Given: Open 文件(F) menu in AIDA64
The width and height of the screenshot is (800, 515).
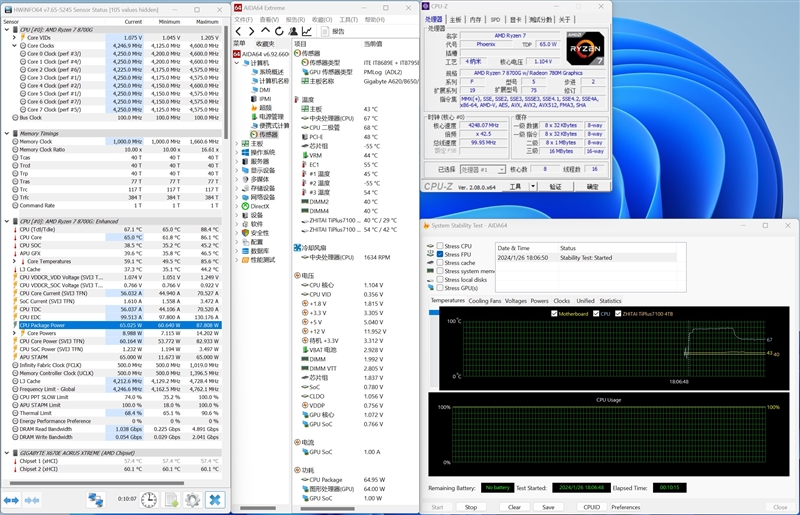Looking at the screenshot, I should tap(243, 19).
